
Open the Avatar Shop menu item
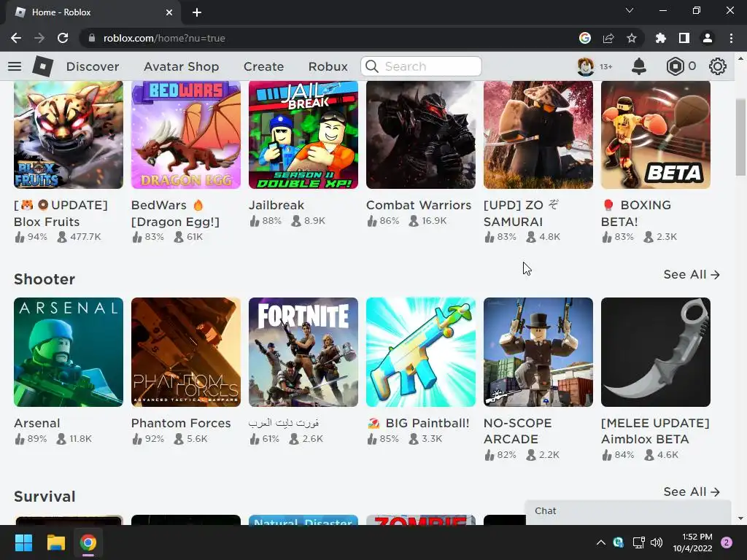(181, 66)
